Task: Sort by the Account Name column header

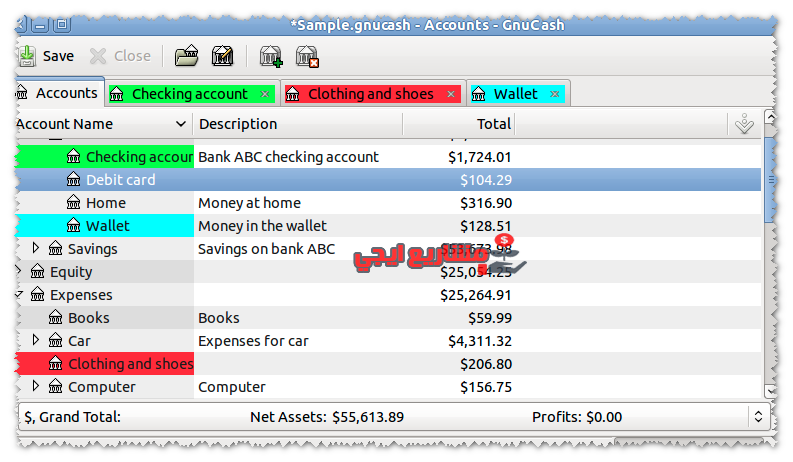Action: click(104, 124)
